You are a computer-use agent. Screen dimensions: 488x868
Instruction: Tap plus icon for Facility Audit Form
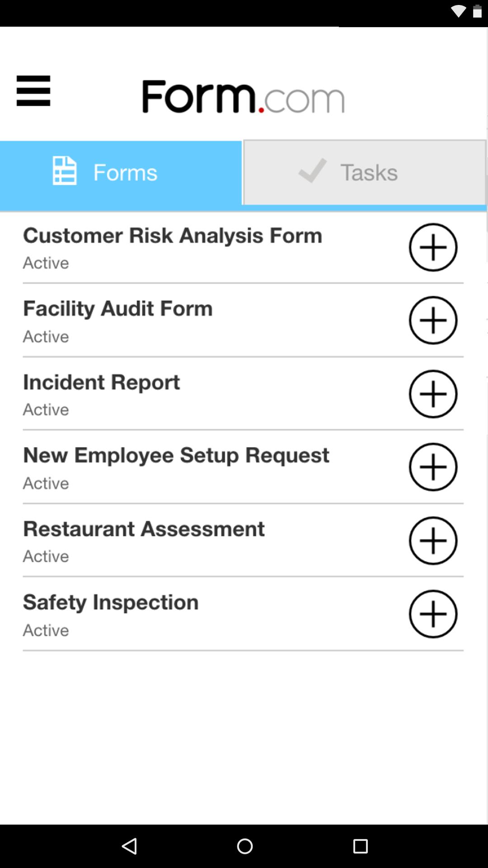[433, 321]
